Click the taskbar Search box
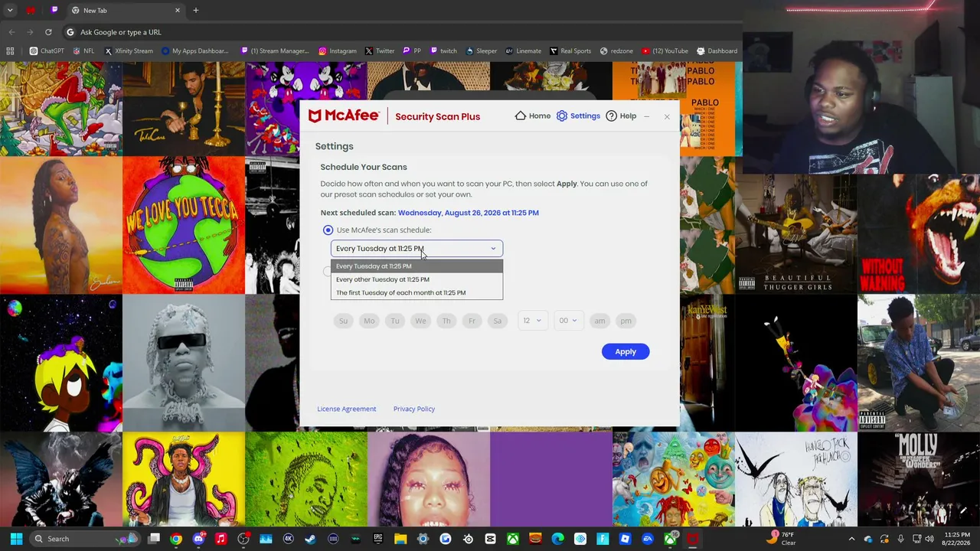980x551 pixels. (x=85, y=539)
